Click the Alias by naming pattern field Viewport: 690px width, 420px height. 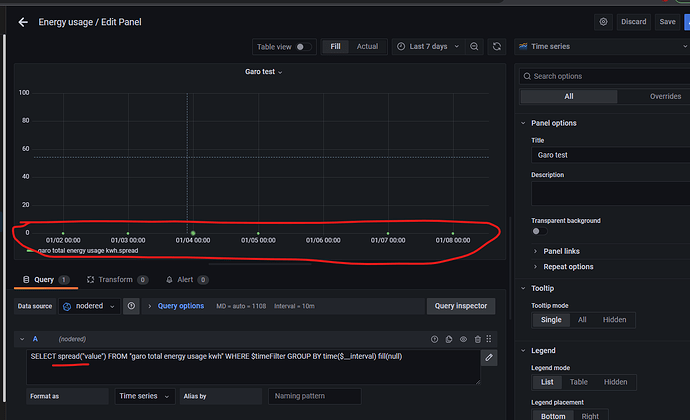pyautogui.click(x=315, y=396)
